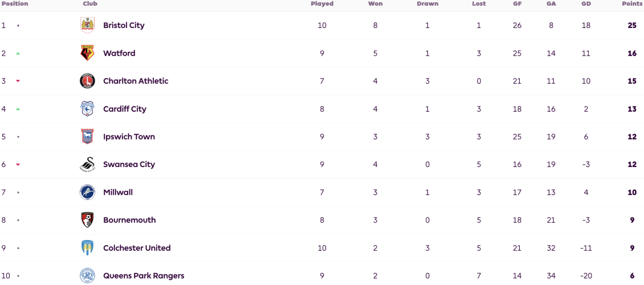The image size is (644, 285).
Task: Click the GD column header
Action: tap(586, 3)
